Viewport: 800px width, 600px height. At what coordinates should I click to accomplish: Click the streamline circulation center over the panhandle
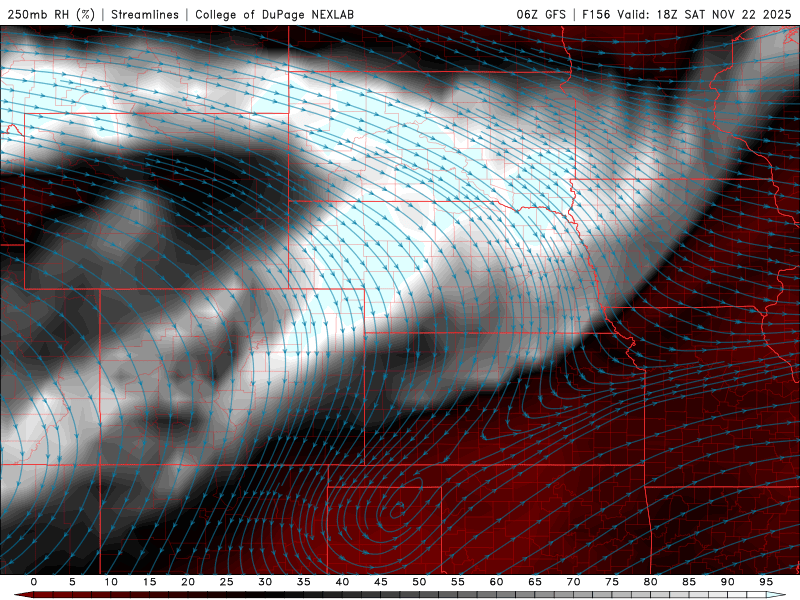point(398,508)
